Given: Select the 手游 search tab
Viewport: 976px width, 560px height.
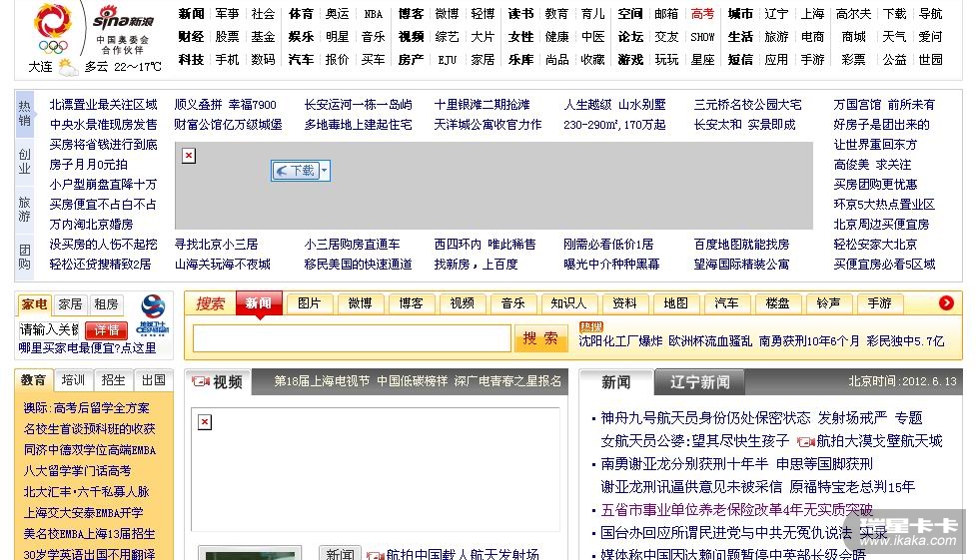Looking at the screenshot, I should click(879, 303).
